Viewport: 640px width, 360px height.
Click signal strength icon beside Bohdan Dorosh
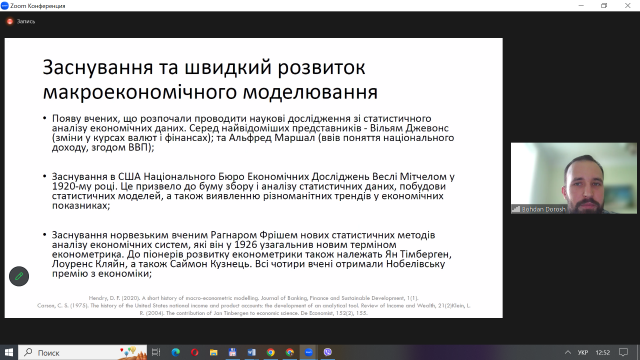pyautogui.click(x=516, y=209)
